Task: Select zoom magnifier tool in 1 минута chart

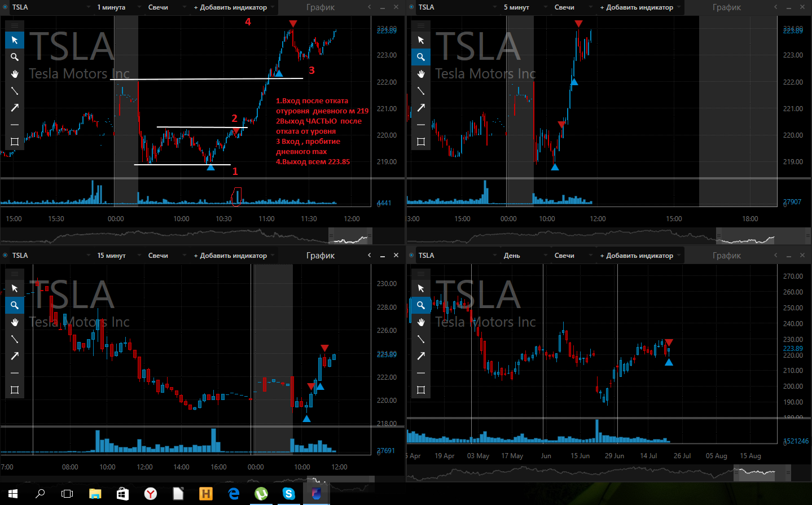Action: coord(15,57)
